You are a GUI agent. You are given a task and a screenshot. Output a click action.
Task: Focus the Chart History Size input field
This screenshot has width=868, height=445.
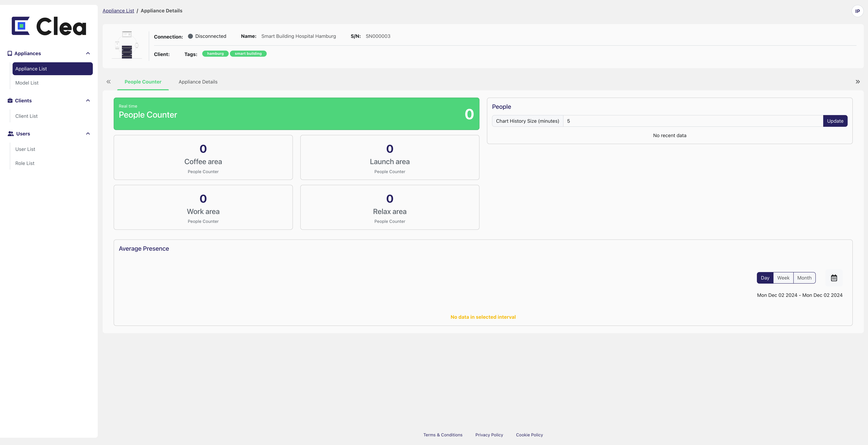pyautogui.click(x=693, y=121)
